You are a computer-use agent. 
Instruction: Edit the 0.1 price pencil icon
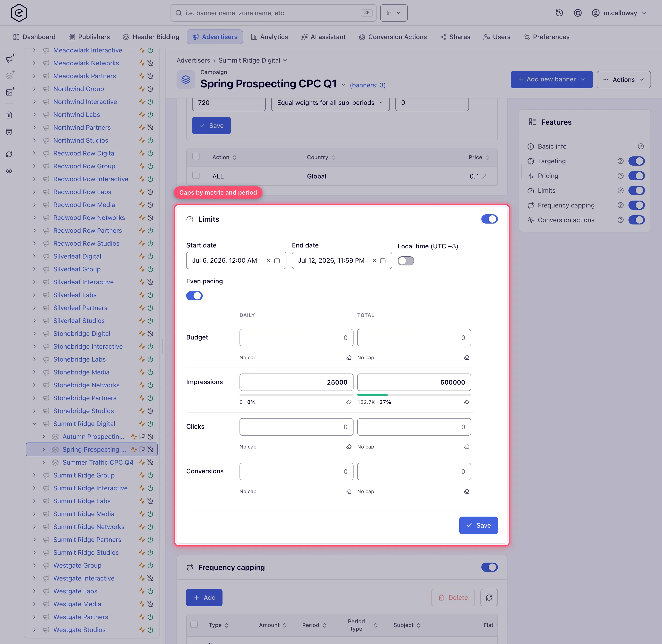[x=484, y=176]
